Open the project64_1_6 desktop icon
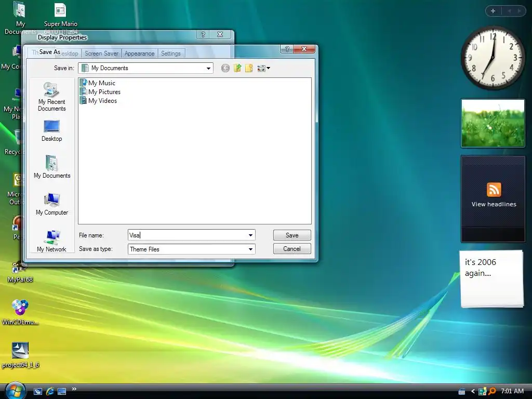The image size is (532, 399). [20, 355]
